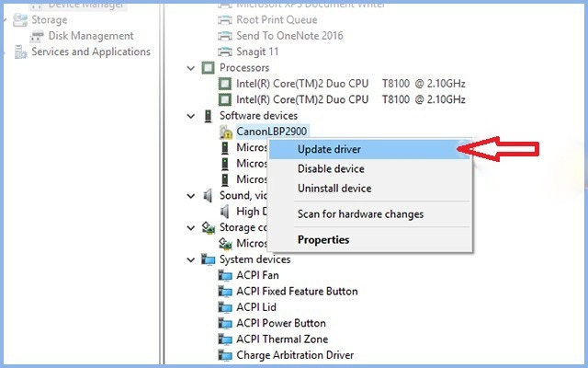Click the first Intel Core2 Duo processor icon
The image size is (588, 368).
tap(226, 84)
